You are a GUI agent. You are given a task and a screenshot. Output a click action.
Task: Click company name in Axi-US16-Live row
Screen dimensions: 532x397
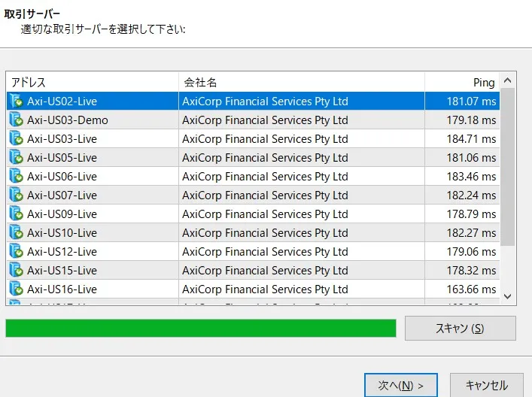(x=265, y=289)
